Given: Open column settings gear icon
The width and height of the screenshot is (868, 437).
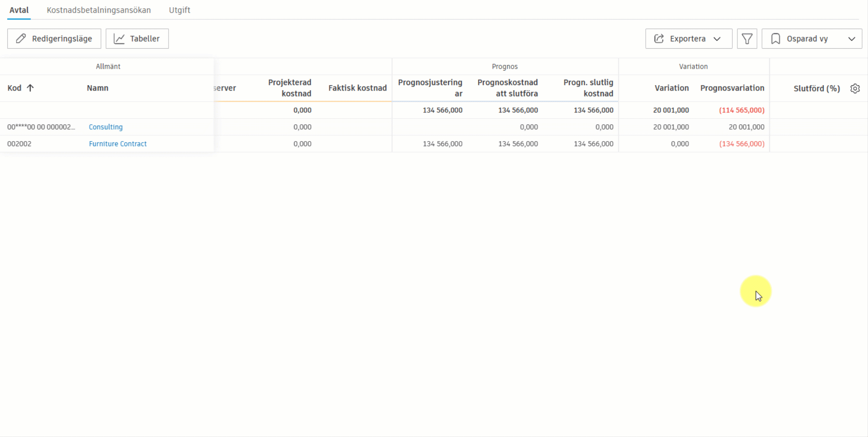Looking at the screenshot, I should click(x=855, y=88).
